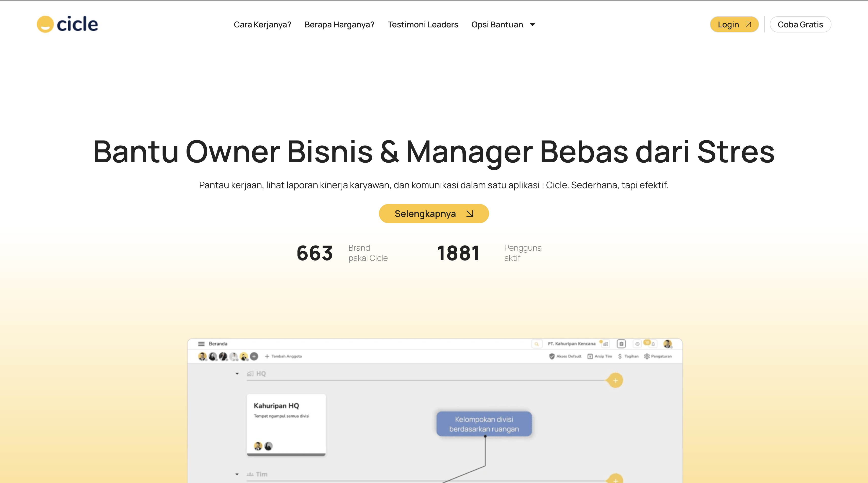Click the 663 brand counter
The height and width of the screenshot is (483, 868).
pos(315,253)
